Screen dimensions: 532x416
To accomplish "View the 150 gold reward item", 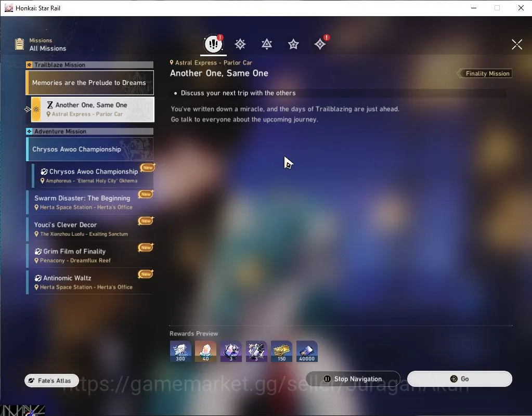I will tap(282, 351).
